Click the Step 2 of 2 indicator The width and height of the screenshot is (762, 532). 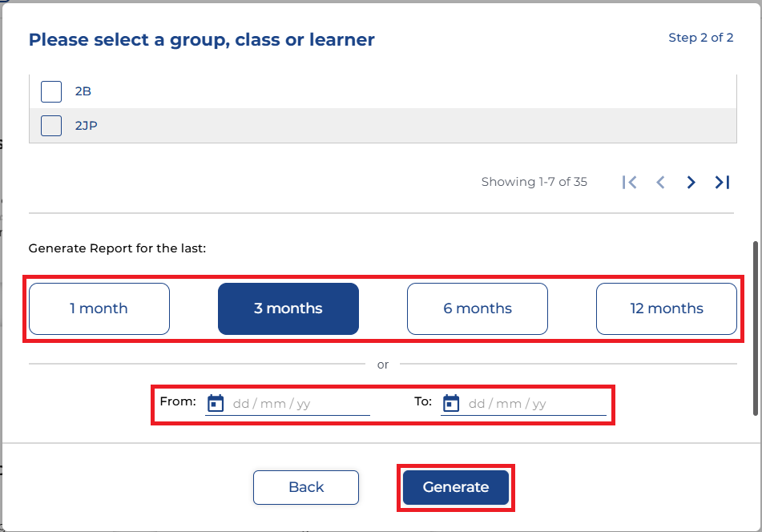700,38
